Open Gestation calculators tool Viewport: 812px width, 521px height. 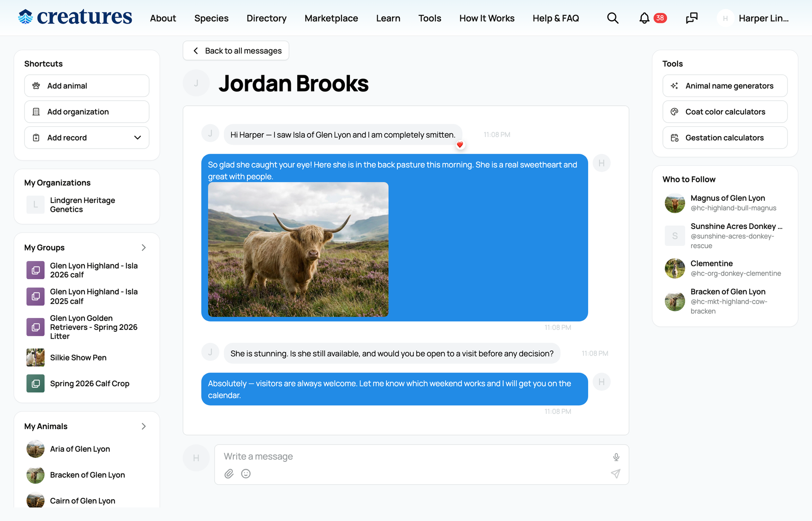pos(725,138)
